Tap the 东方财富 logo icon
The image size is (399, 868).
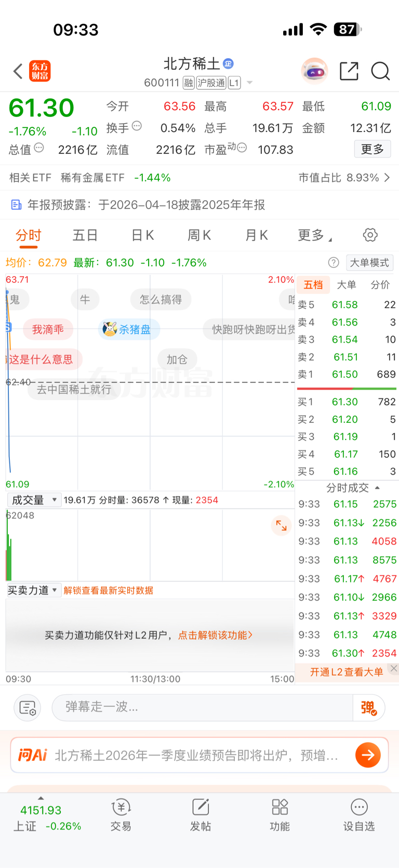[x=40, y=71]
